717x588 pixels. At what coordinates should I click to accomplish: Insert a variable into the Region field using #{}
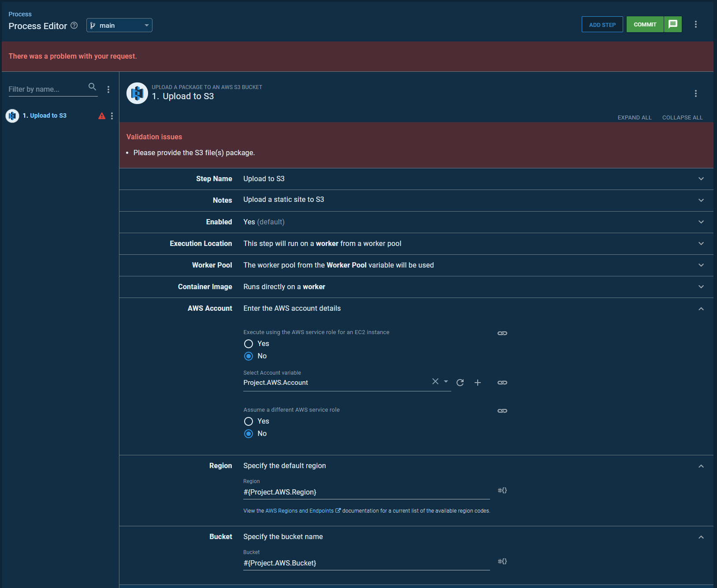click(502, 490)
